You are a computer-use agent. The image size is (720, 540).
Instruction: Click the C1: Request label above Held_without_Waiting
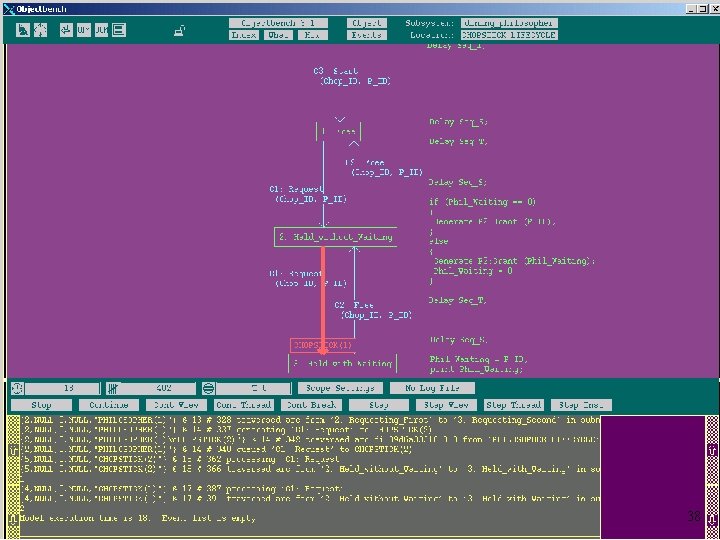(x=297, y=189)
